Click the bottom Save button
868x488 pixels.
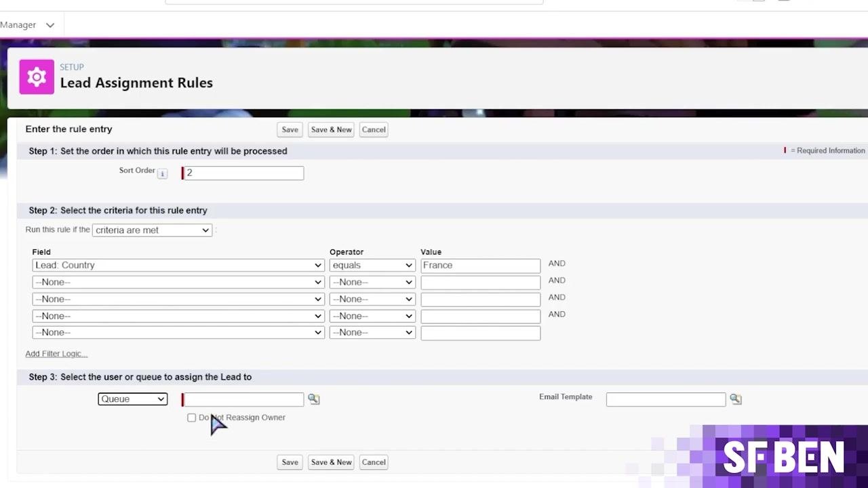tap(290, 462)
